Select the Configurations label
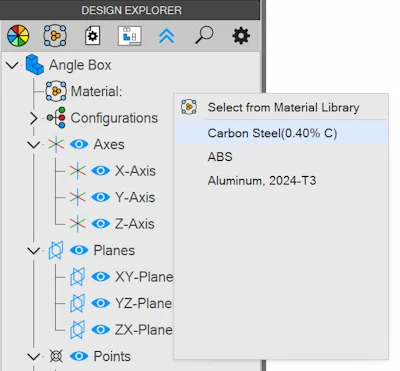Screen dimensions: 400x371 tap(114, 118)
